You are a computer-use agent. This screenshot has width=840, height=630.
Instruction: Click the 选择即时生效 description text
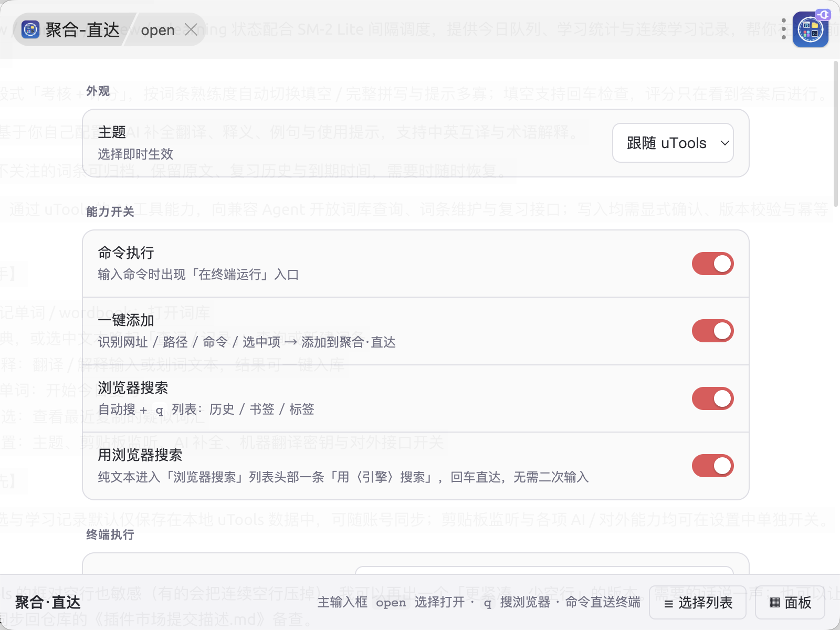pos(135,154)
